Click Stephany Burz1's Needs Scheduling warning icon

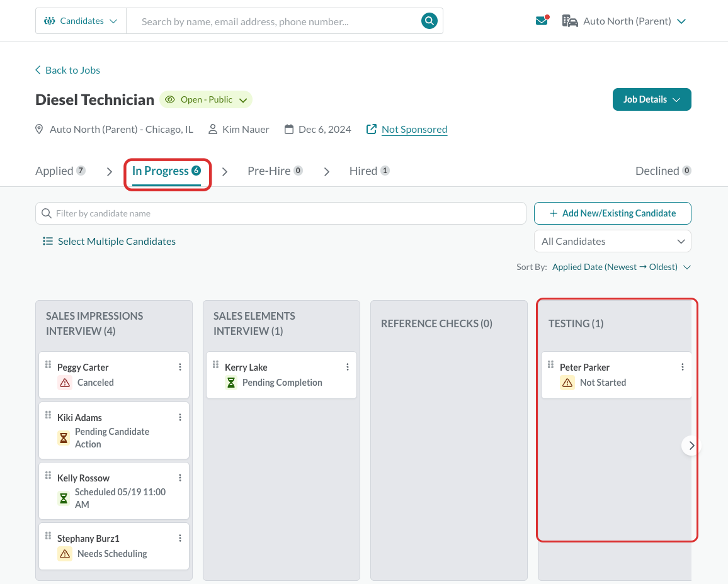pos(65,554)
